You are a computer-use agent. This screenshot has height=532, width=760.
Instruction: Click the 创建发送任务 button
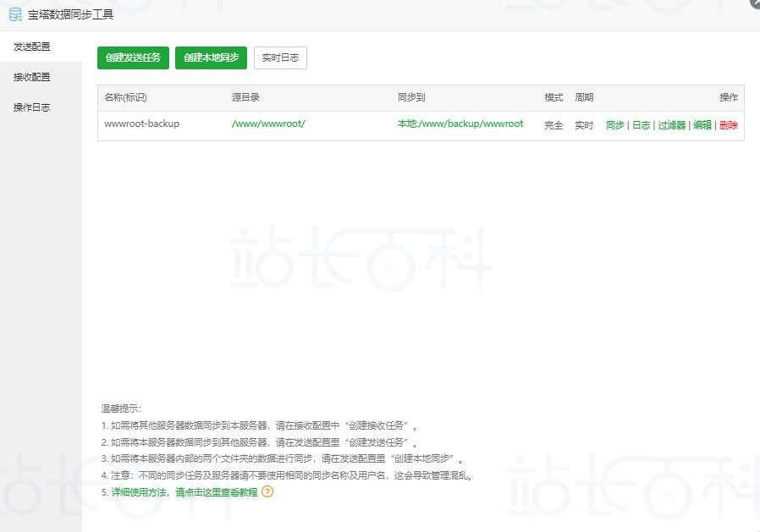pos(133,58)
